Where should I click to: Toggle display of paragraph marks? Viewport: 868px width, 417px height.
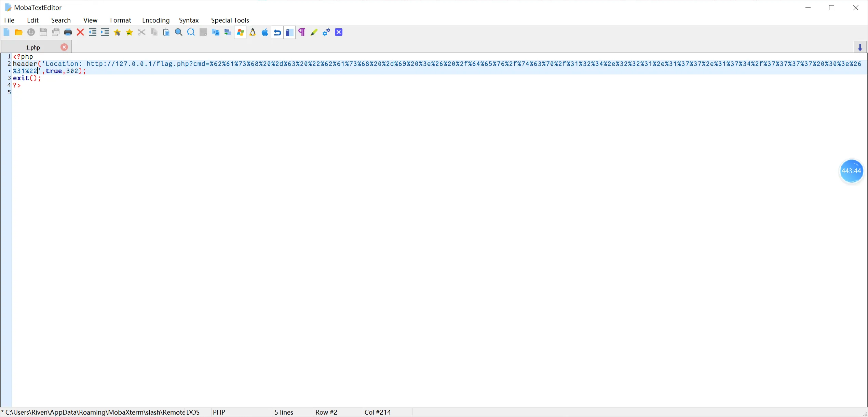click(x=301, y=32)
